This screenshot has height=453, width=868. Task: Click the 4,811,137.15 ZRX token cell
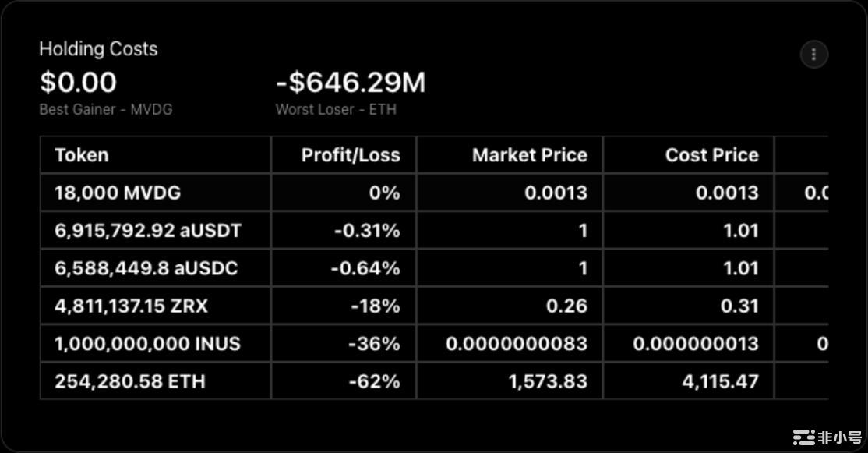(131, 306)
